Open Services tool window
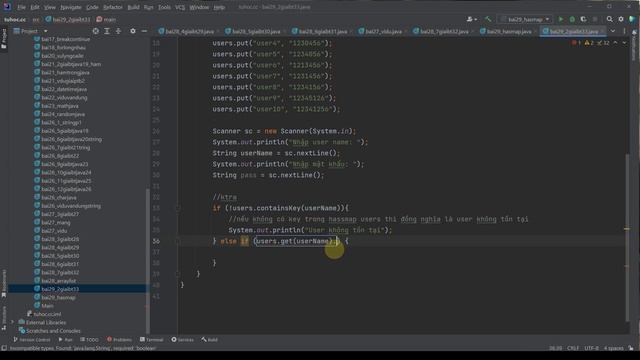The image size is (640, 360). (x=182, y=340)
